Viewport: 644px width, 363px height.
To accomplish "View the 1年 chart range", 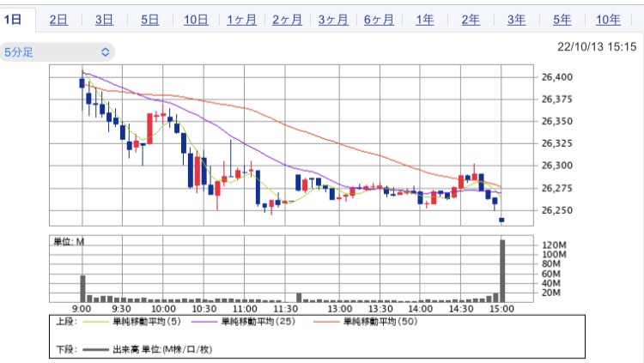I will coord(425,20).
